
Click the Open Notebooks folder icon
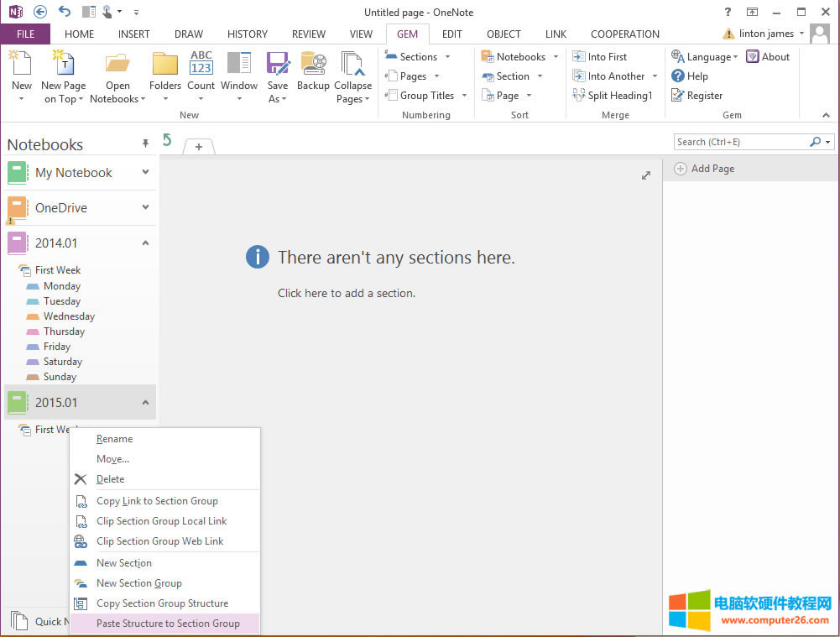(x=117, y=65)
